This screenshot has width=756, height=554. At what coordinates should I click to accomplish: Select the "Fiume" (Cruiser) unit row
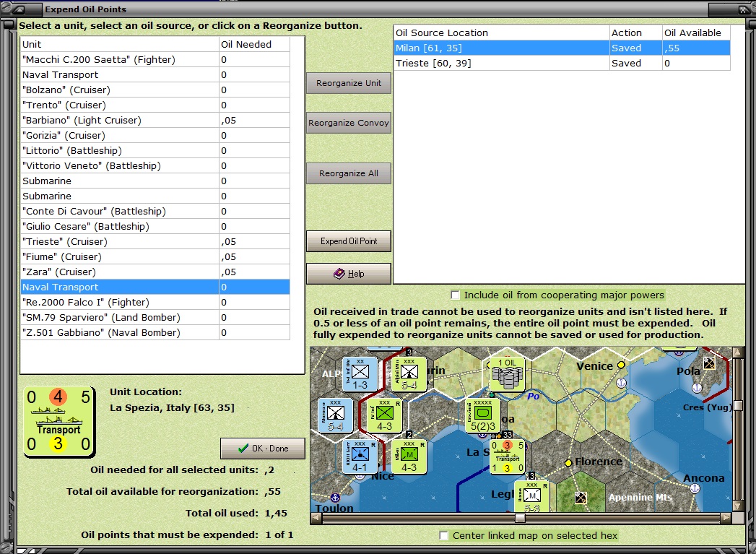tap(155, 257)
